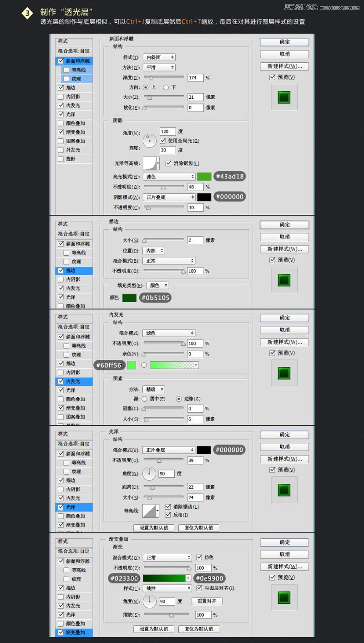The width and height of the screenshot is (364, 643).
Task: Click the angle dial in 斜面和浮雕 shading section
Action: click(x=149, y=140)
